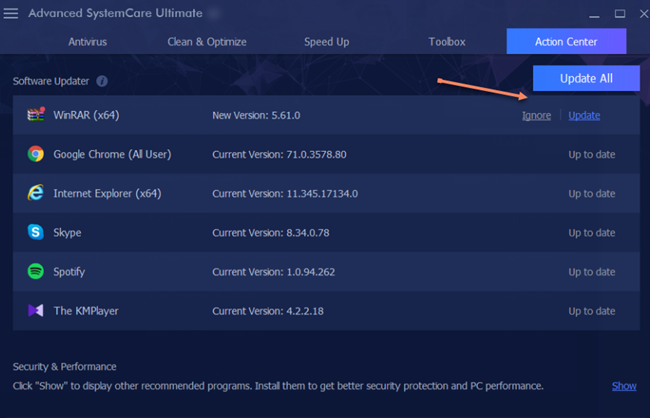650x418 pixels.
Task: Select Google Chrome (All User) row text
Action: pyautogui.click(x=112, y=154)
